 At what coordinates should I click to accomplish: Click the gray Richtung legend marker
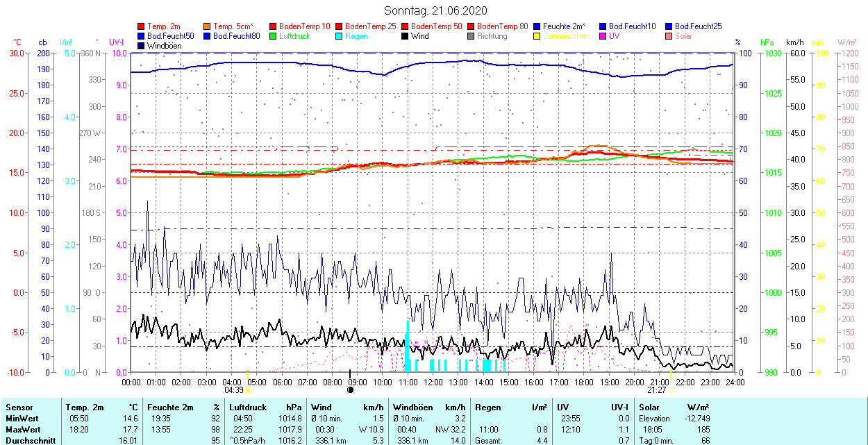point(471,36)
